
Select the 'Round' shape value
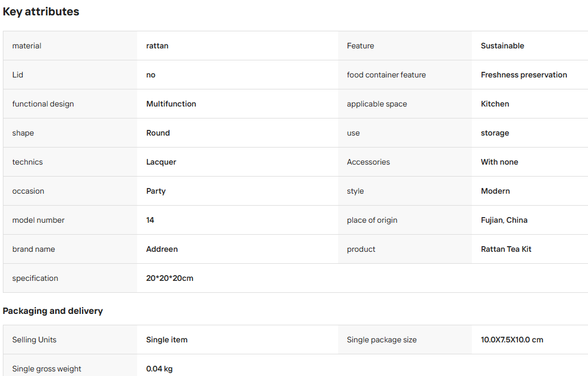[158, 133]
